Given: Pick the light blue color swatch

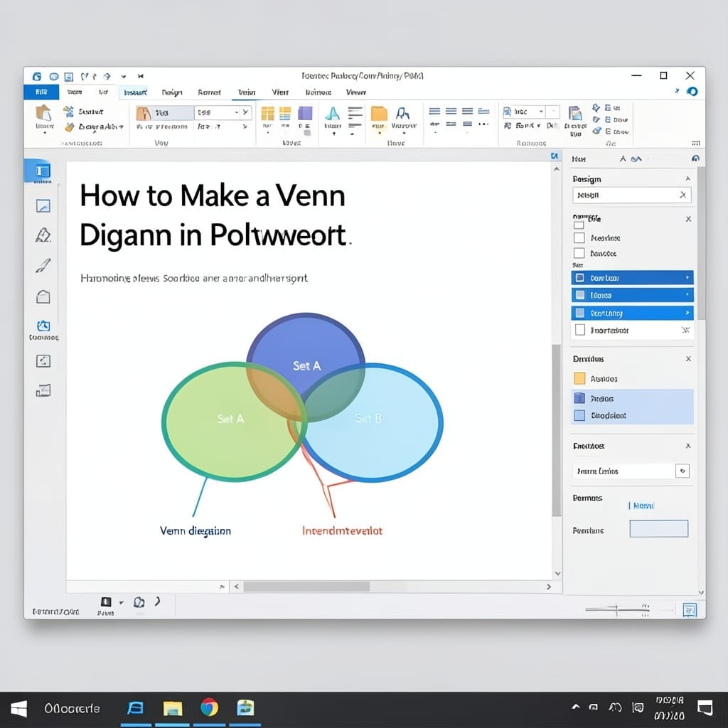Looking at the screenshot, I should [x=579, y=415].
